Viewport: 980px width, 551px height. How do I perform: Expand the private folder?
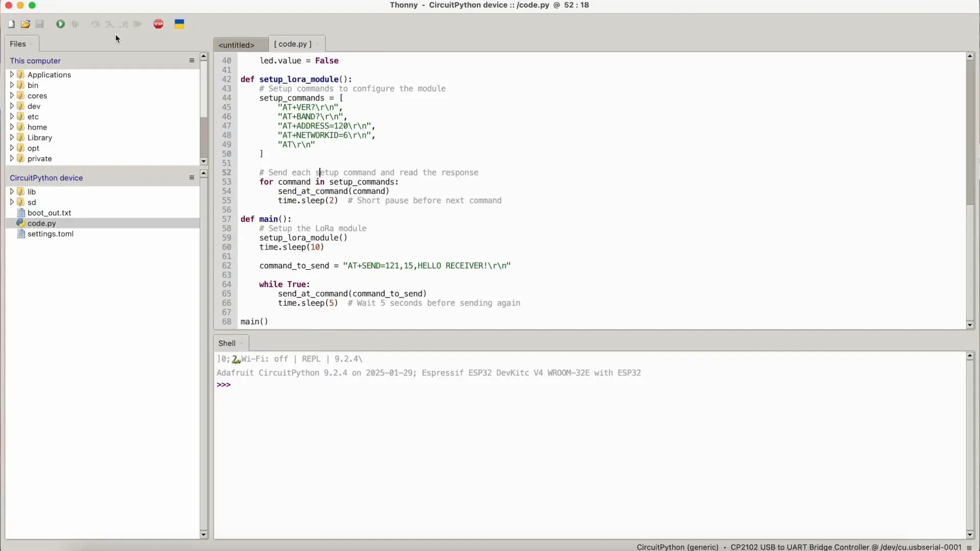(12, 159)
